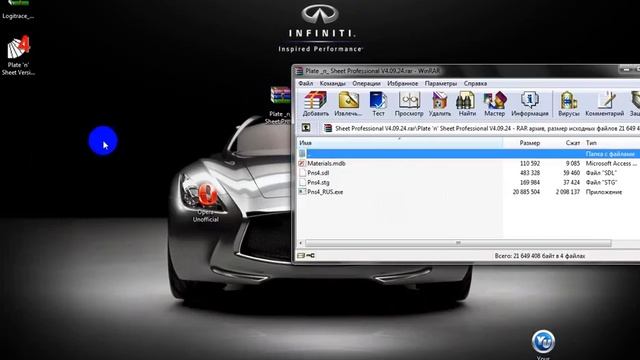Select the Pns4_RUS.exe application icon
640x360 pixels.
coord(302,192)
